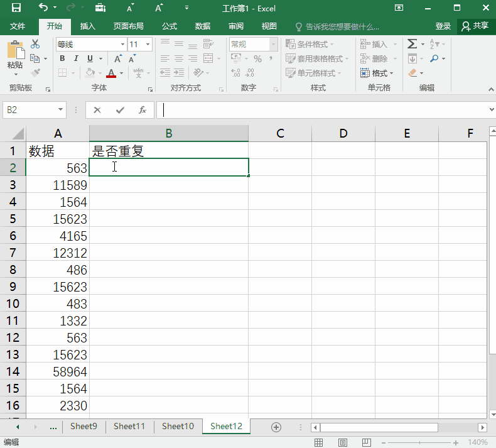Image resolution: width=496 pixels, height=448 pixels.
Task: Click Format as Table button
Action: click(316, 58)
